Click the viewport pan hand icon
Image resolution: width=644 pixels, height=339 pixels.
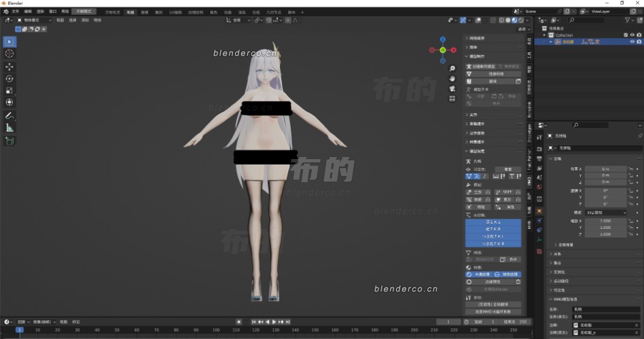pyautogui.click(x=452, y=79)
